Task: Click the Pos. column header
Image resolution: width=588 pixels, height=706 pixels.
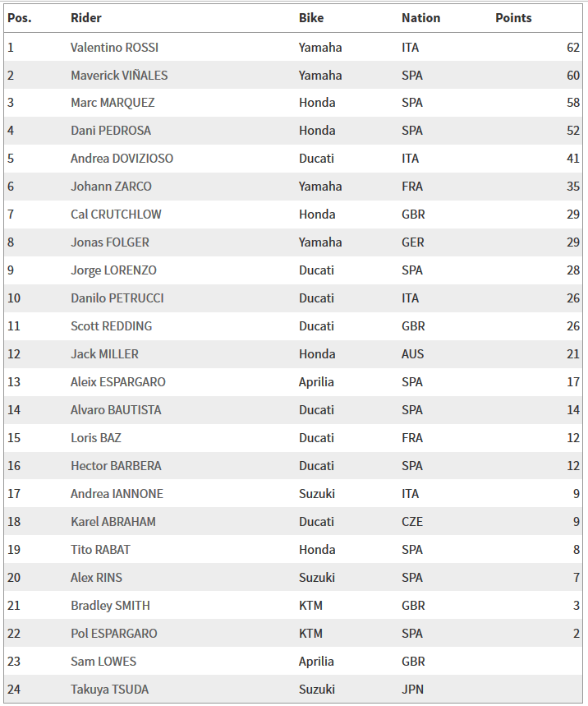Action: [20, 18]
